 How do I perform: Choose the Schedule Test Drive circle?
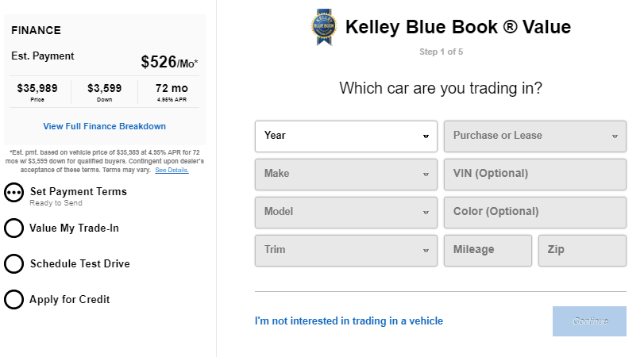coord(14,264)
